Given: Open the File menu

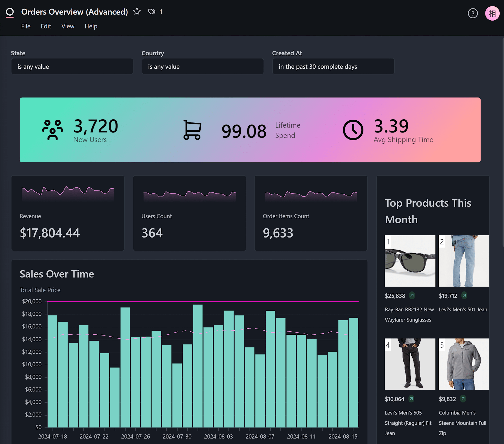Looking at the screenshot, I should click(x=26, y=26).
